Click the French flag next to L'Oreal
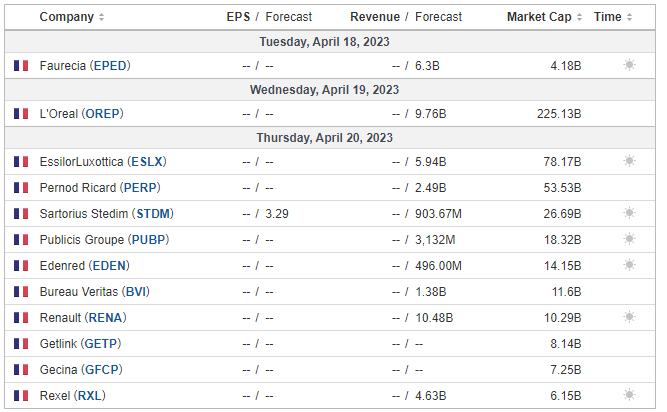The height and width of the screenshot is (412, 667). (21, 114)
